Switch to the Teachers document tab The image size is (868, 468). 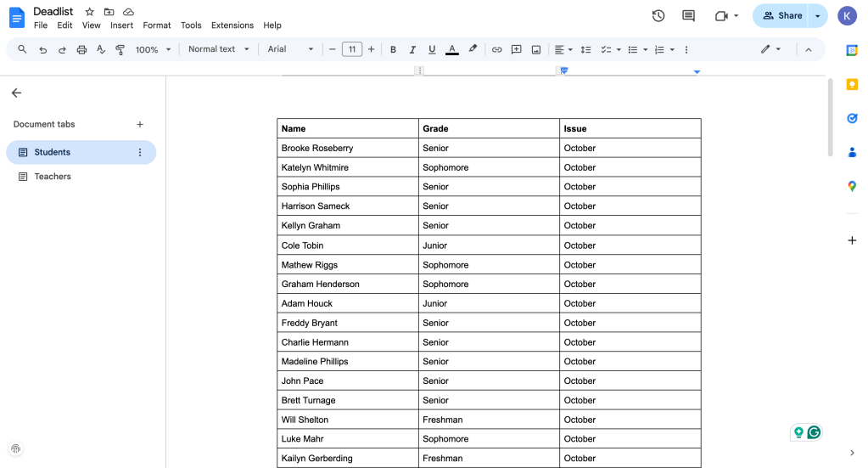coord(53,177)
